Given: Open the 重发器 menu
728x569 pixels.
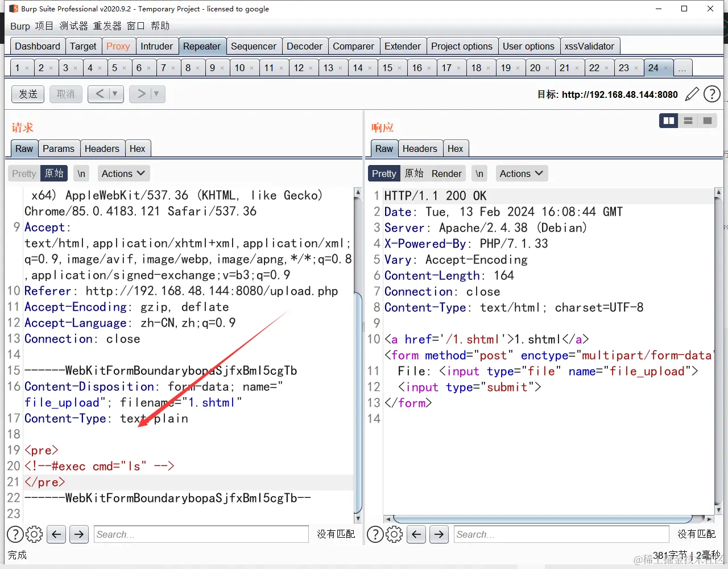Looking at the screenshot, I should 107,26.
